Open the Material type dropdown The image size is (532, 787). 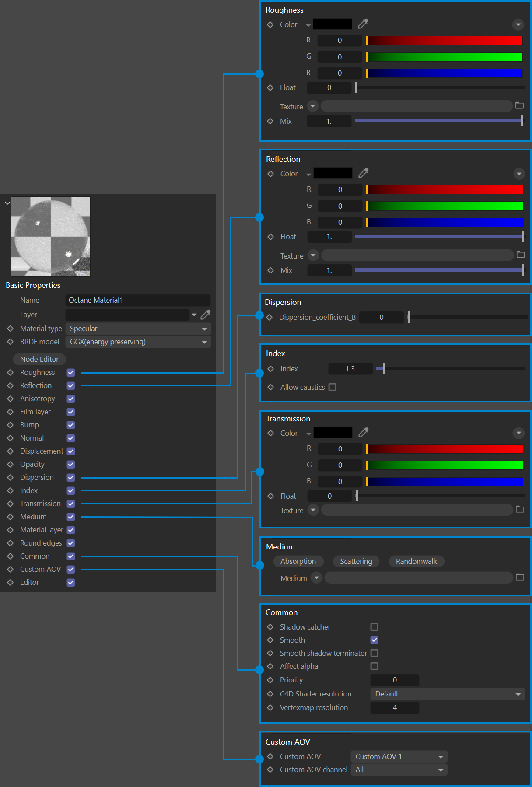pyautogui.click(x=138, y=329)
